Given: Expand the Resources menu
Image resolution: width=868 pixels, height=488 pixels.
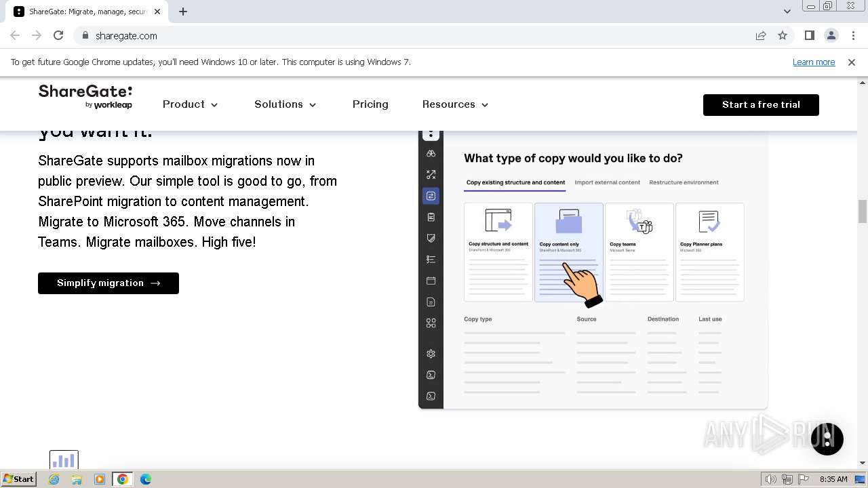Looking at the screenshot, I should 455,104.
